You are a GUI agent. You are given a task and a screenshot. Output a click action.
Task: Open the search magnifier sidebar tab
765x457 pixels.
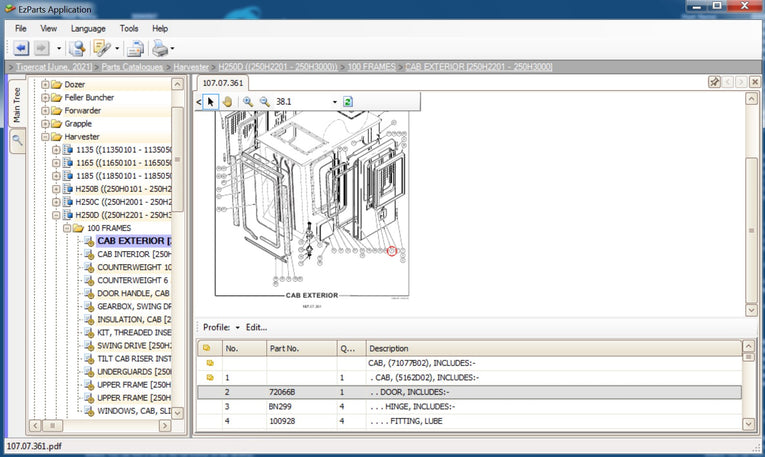17,142
